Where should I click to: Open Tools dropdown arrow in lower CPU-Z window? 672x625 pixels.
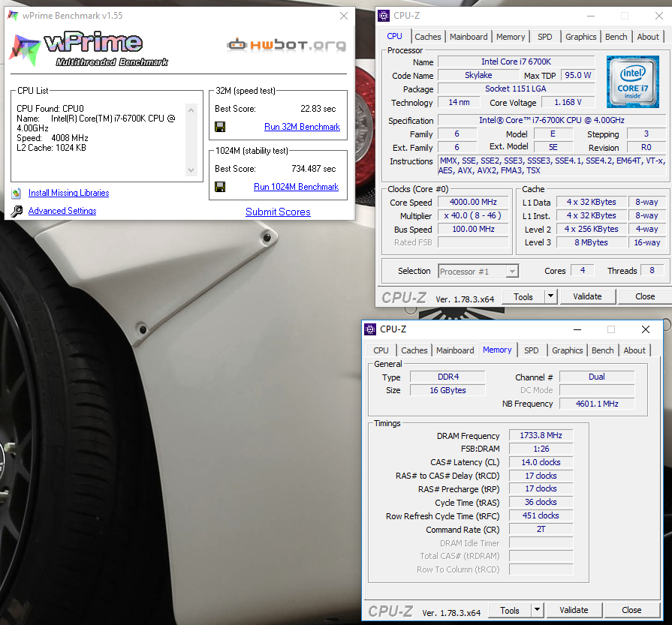tap(537, 610)
